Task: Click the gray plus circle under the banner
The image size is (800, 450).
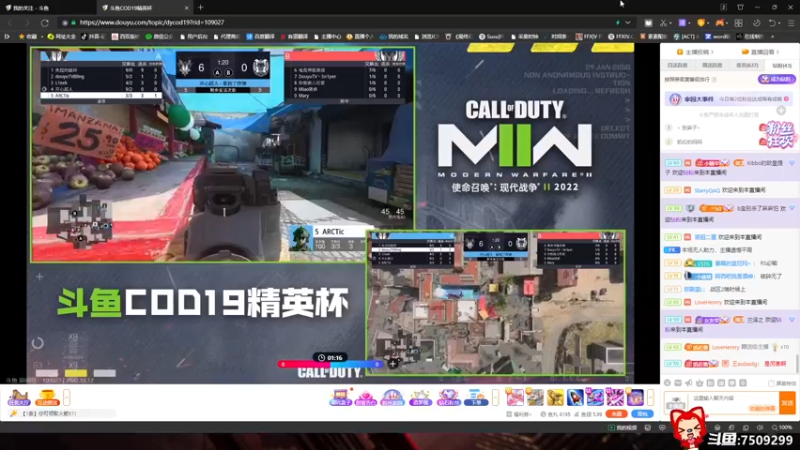Action: coord(781,111)
